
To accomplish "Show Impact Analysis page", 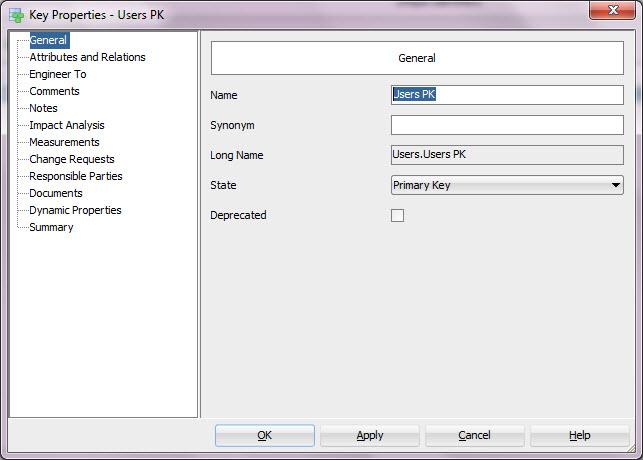I will tap(66, 125).
